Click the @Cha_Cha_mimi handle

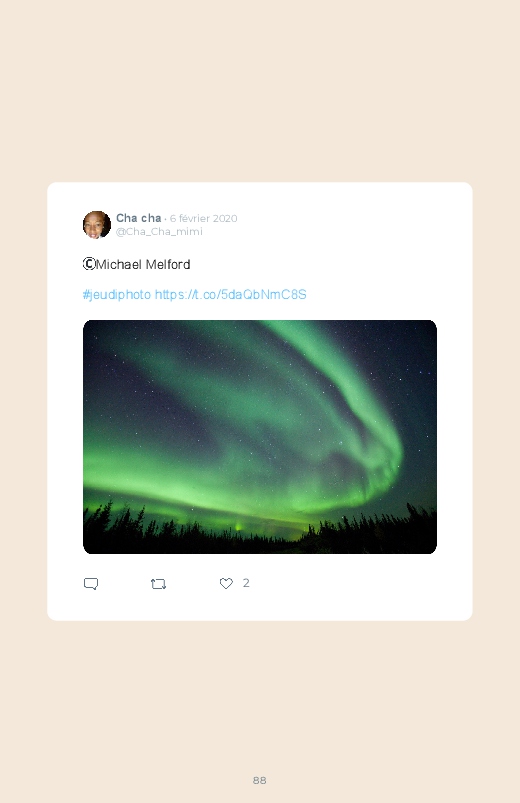pos(159,231)
